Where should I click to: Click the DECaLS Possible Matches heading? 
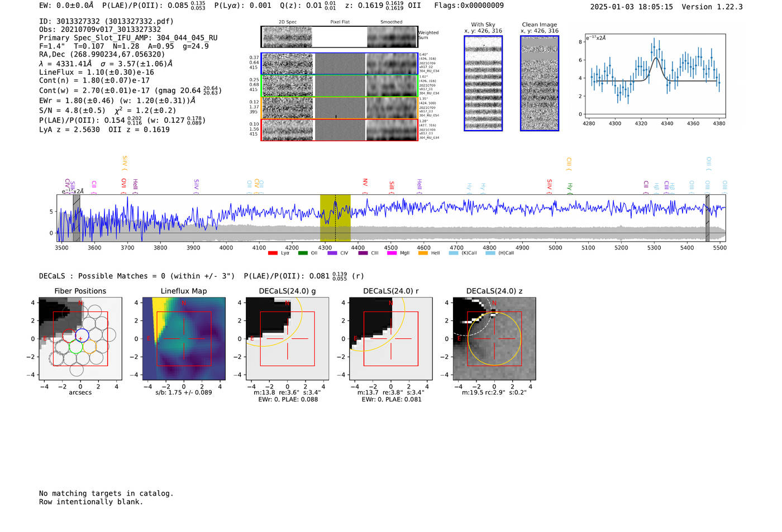(x=137, y=276)
